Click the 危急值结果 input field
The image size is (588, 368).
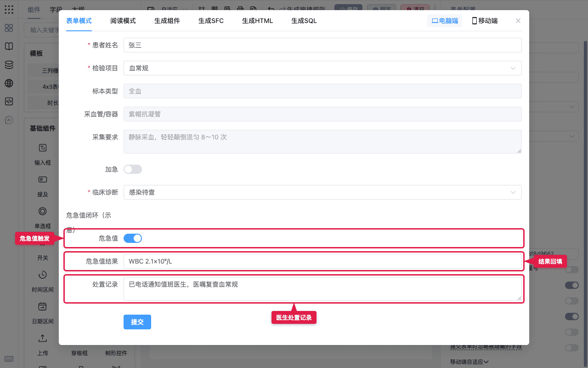coord(322,261)
